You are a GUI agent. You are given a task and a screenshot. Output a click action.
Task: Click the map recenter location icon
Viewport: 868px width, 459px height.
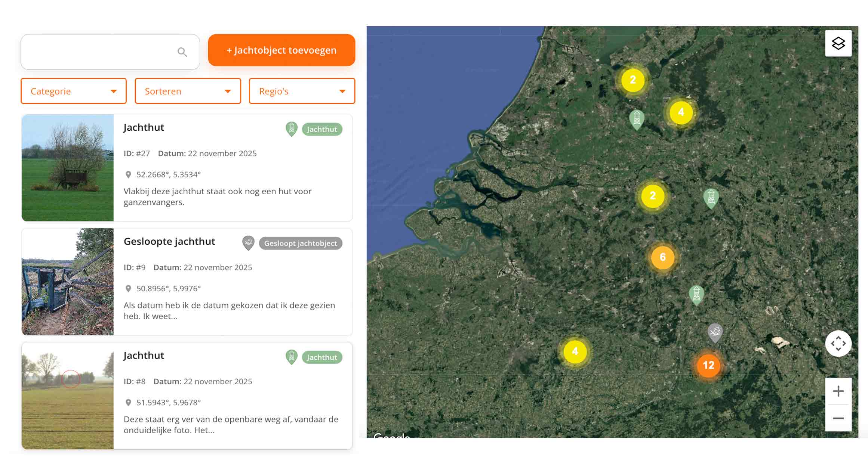click(x=838, y=343)
